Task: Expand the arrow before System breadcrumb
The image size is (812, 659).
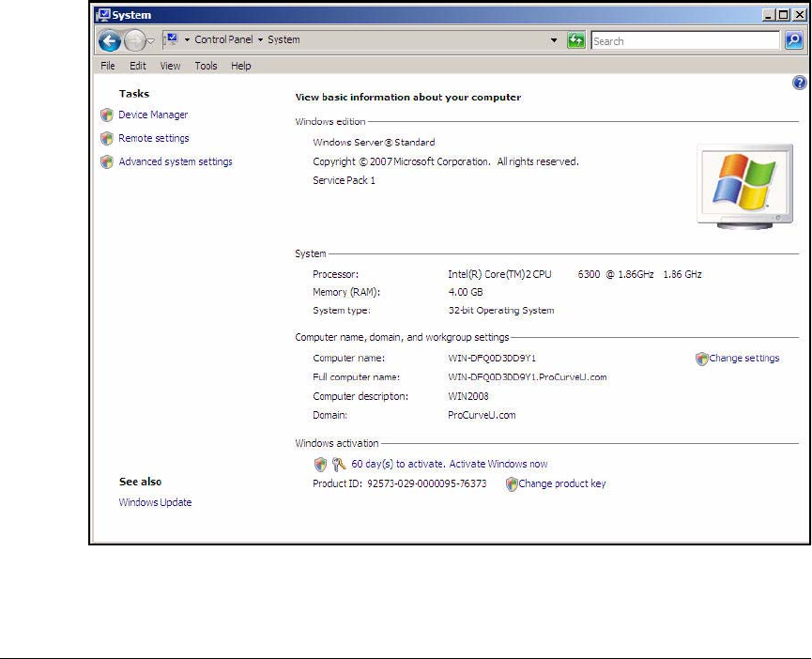Action: 260,39
